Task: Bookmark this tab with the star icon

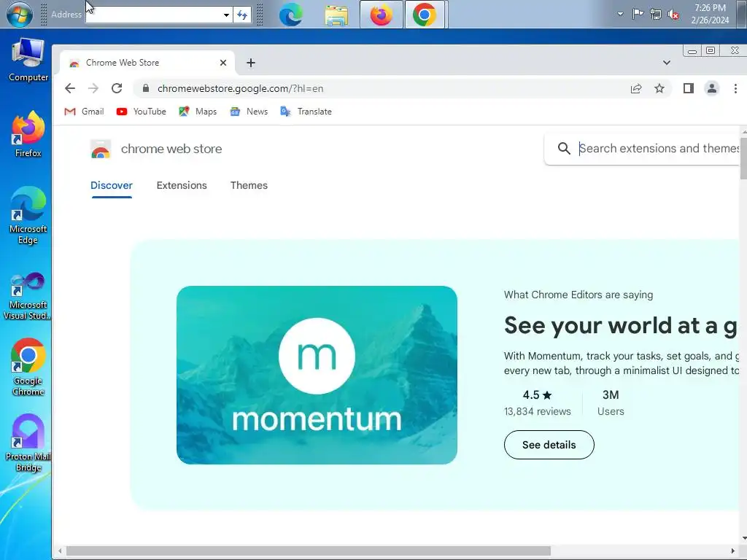Action: tap(659, 88)
